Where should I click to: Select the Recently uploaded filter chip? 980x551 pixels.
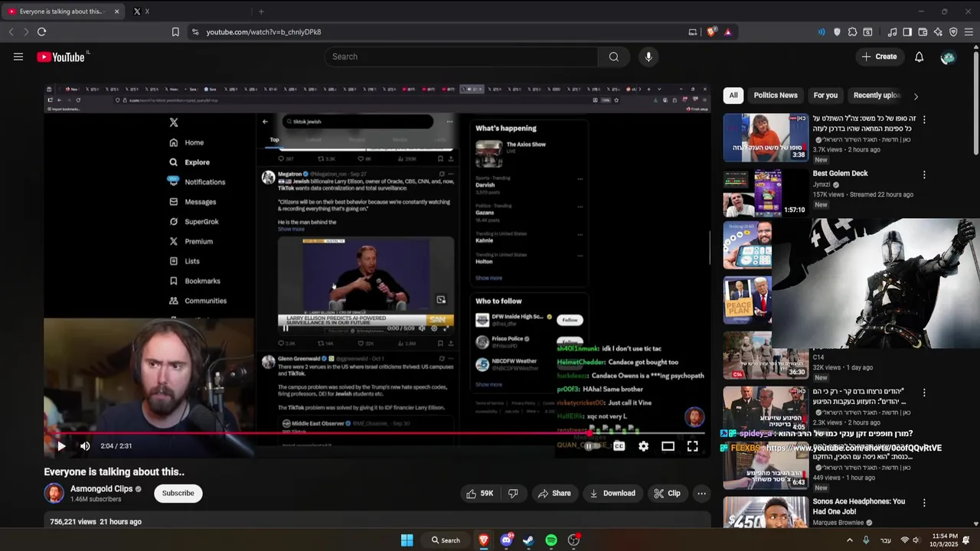[x=877, y=95]
